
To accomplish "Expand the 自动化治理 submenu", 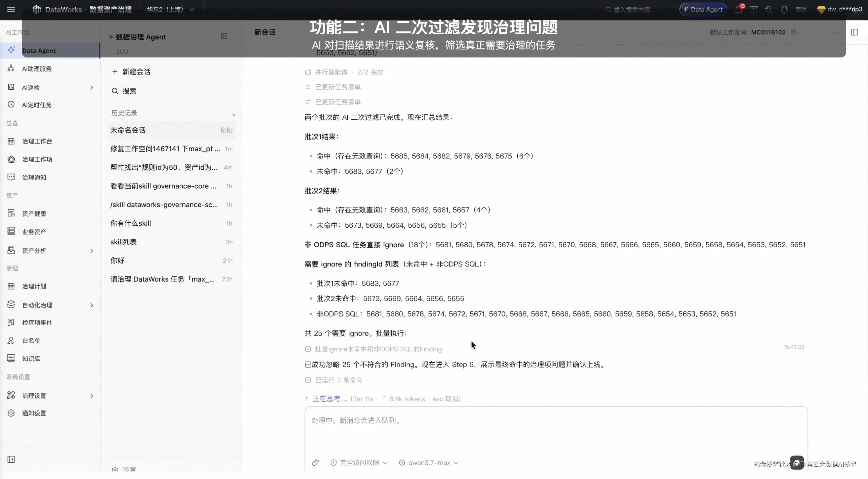I will (x=92, y=305).
